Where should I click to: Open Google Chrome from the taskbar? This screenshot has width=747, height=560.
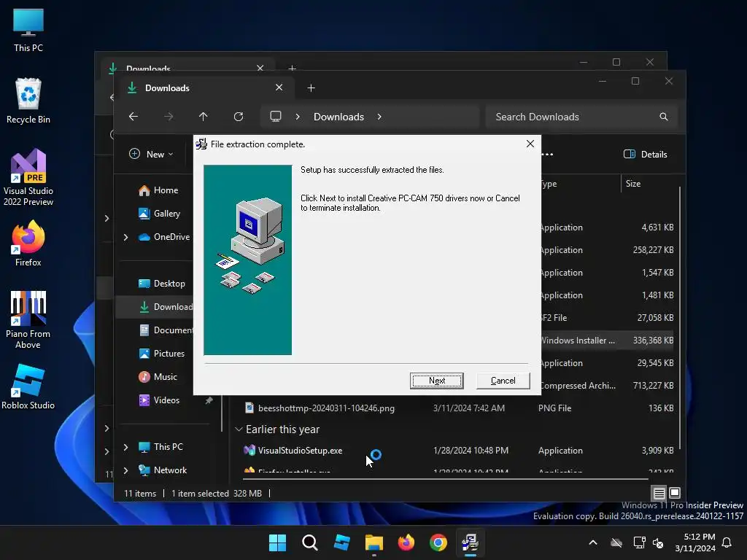coord(438,542)
